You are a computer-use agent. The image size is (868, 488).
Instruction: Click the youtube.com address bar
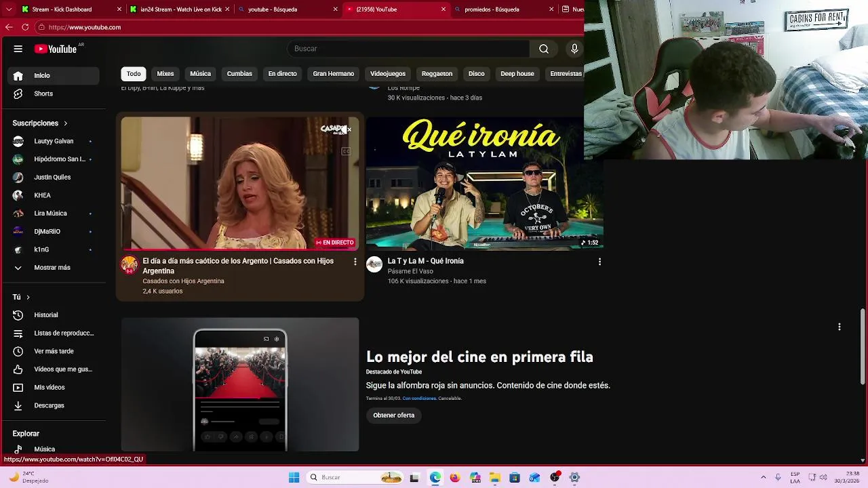(309, 27)
